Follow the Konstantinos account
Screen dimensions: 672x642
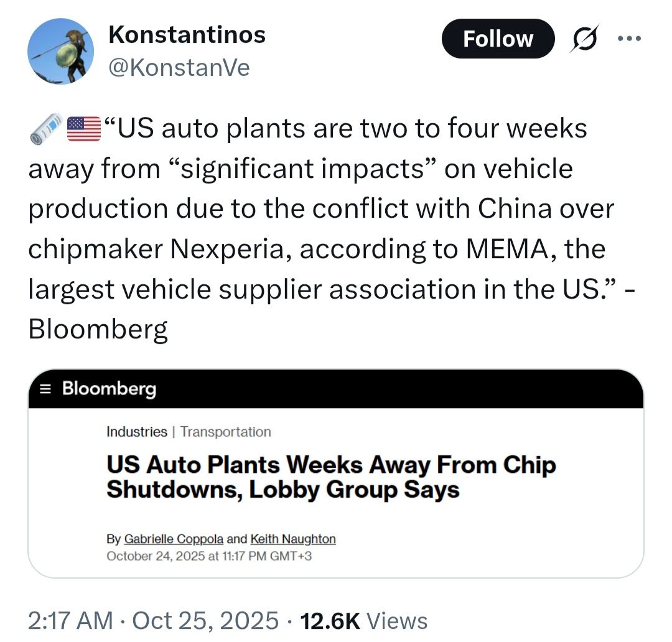point(498,39)
